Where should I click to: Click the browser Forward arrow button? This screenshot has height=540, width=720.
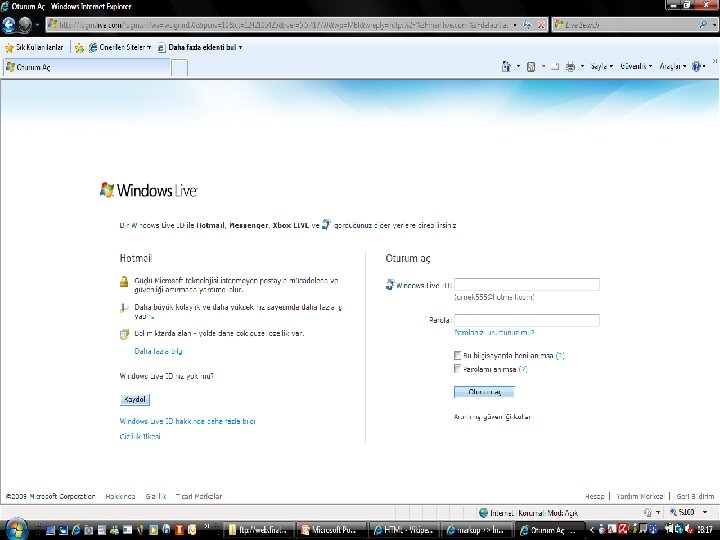25,25
